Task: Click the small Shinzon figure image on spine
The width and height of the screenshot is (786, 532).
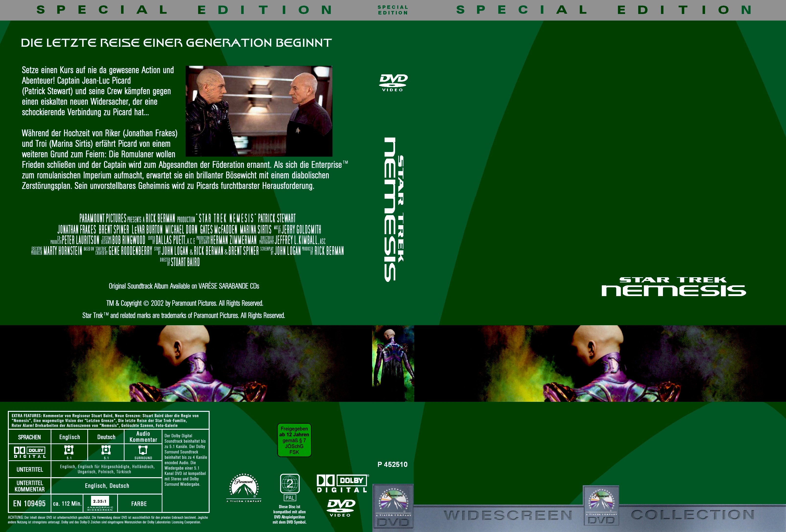Action: (x=393, y=363)
